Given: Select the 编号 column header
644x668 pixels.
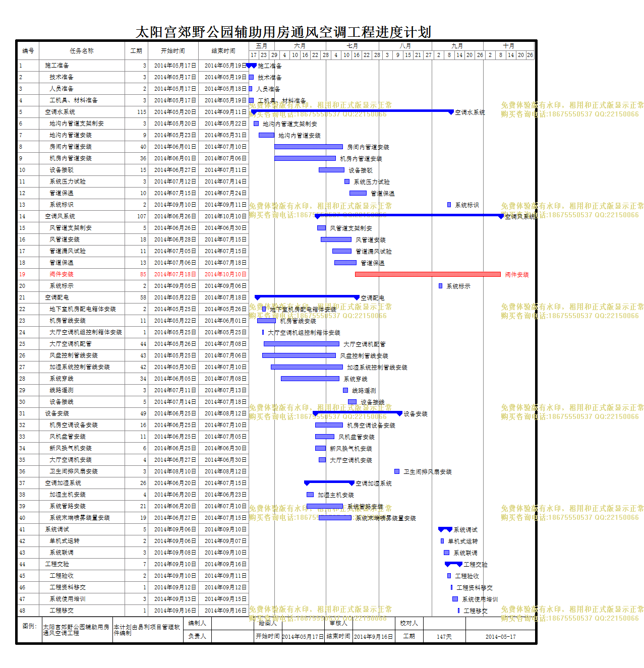Looking at the screenshot, I should [x=28, y=51].
